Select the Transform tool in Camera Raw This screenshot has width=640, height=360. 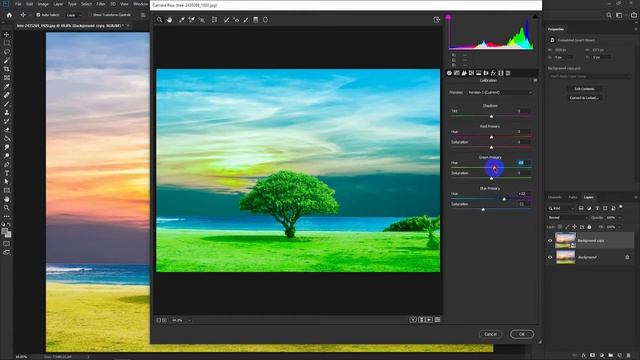214,20
